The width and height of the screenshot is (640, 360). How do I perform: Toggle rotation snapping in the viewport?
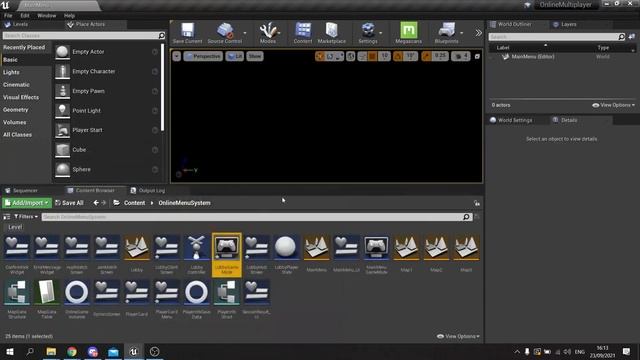[x=398, y=56]
